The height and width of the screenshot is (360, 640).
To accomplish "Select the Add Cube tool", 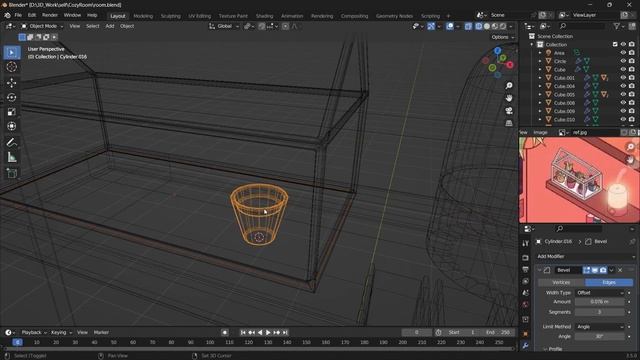I will pos(11,173).
